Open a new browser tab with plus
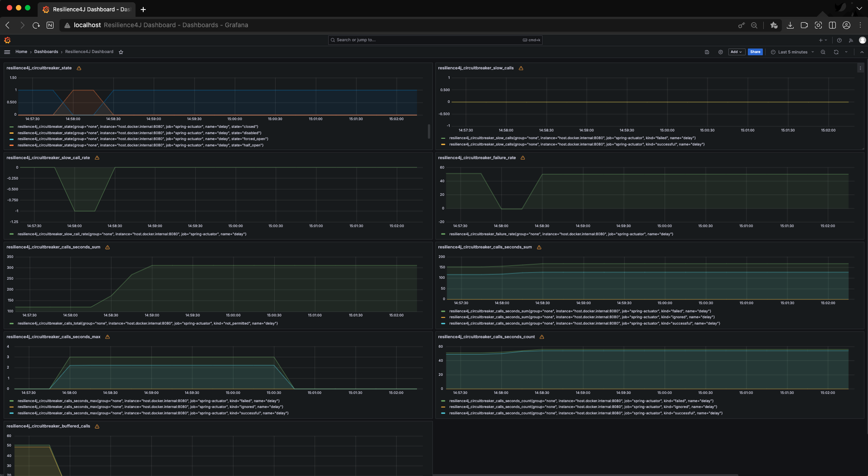The width and height of the screenshot is (868, 476). pyautogui.click(x=143, y=10)
